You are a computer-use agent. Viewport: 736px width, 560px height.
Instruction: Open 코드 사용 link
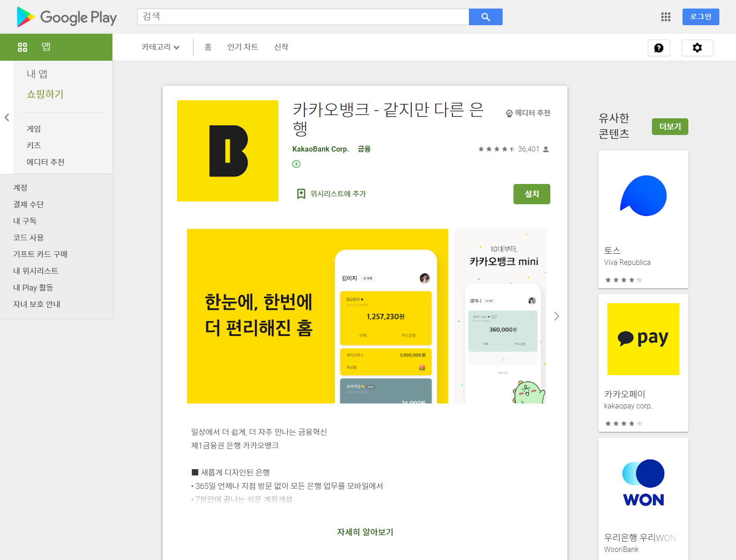coord(28,237)
